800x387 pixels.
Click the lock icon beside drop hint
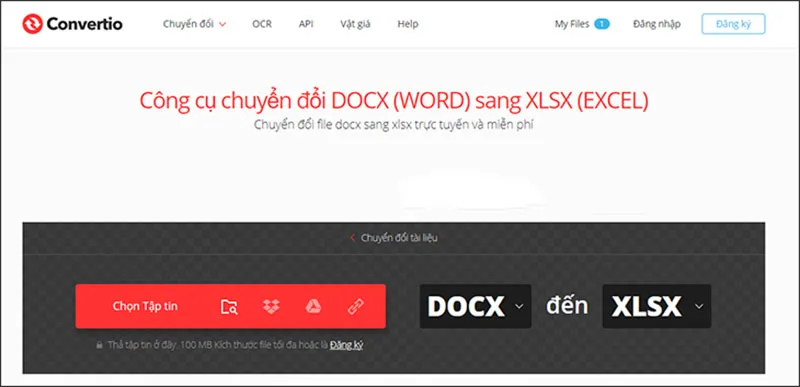tap(100, 345)
